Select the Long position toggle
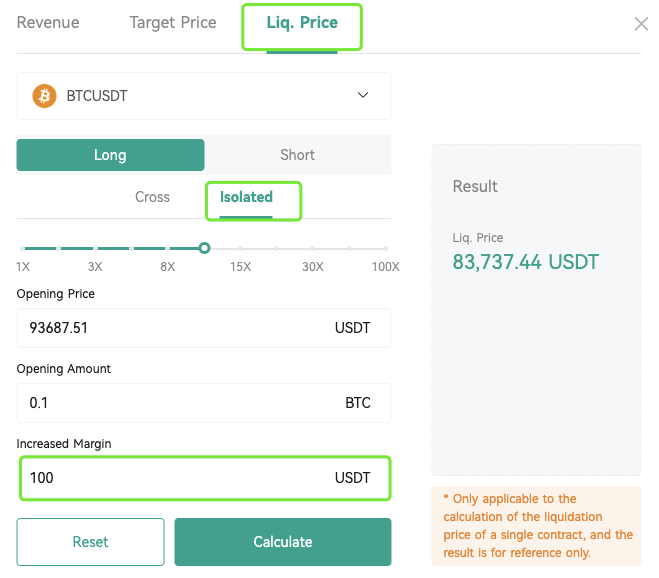The height and width of the screenshot is (578, 659). click(x=110, y=155)
